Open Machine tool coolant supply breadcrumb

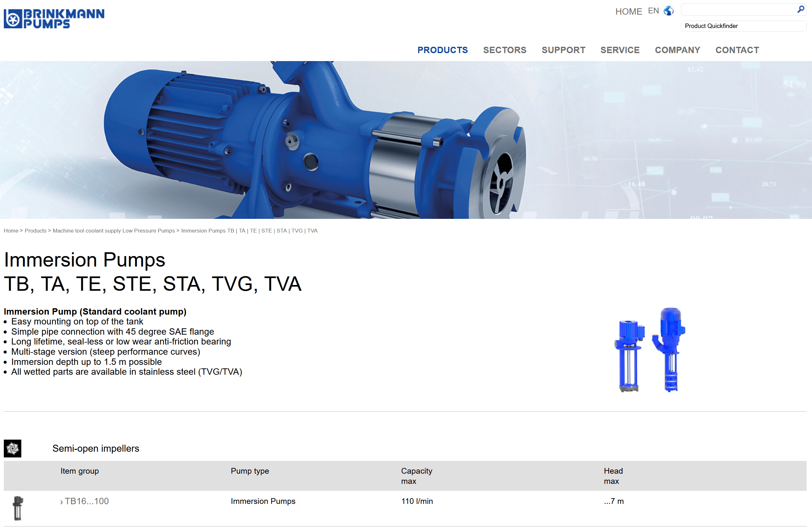(x=113, y=231)
